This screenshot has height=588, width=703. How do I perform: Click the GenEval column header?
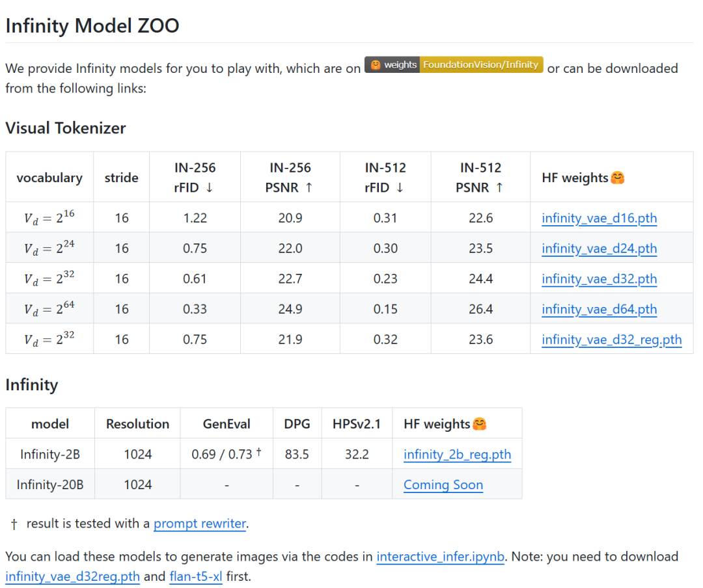point(227,424)
